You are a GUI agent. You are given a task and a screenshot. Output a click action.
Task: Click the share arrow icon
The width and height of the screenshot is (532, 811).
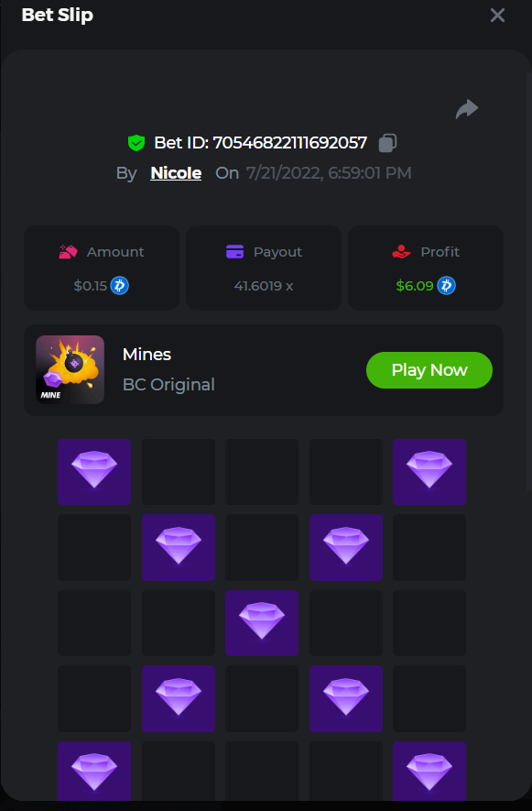467,109
